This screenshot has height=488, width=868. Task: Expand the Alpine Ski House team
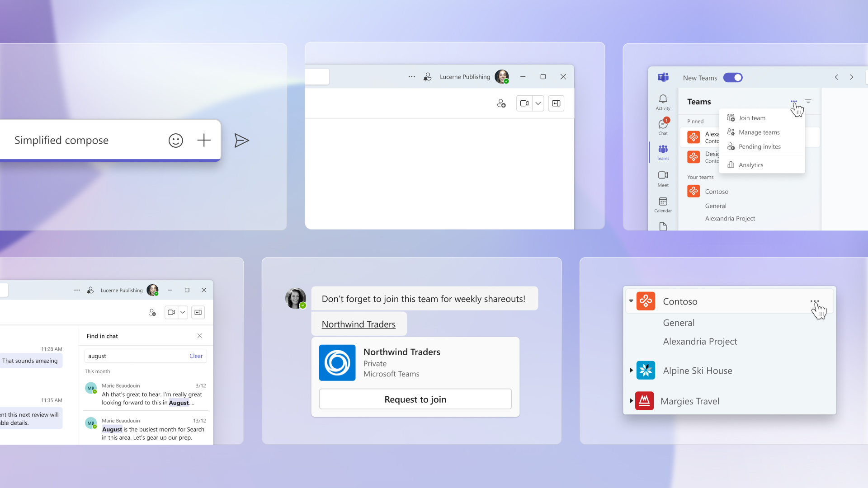pyautogui.click(x=630, y=370)
